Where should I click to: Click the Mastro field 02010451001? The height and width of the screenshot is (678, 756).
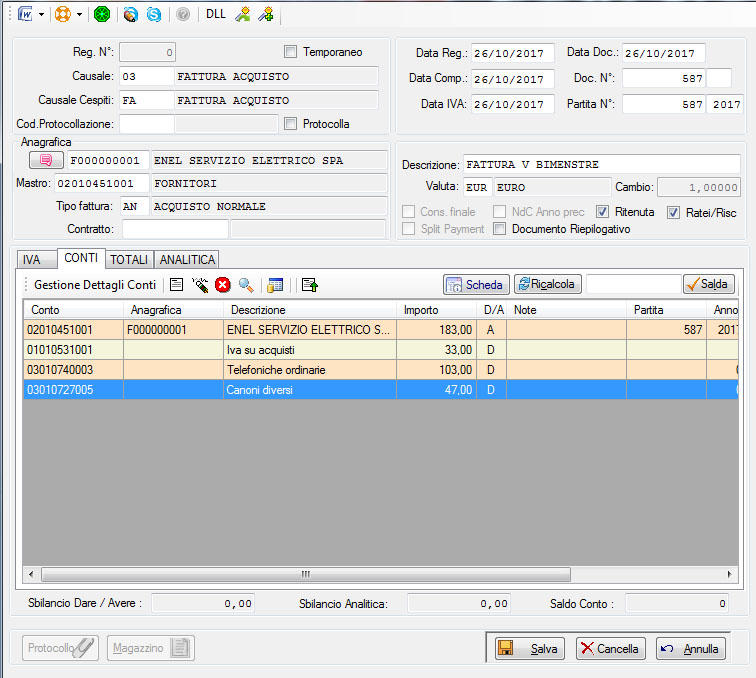(101, 183)
